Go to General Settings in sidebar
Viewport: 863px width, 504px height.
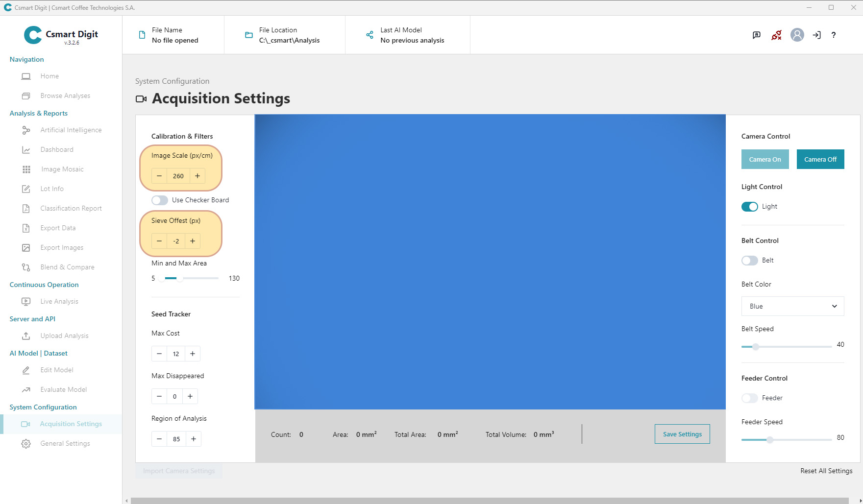pyautogui.click(x=65, y=443)
